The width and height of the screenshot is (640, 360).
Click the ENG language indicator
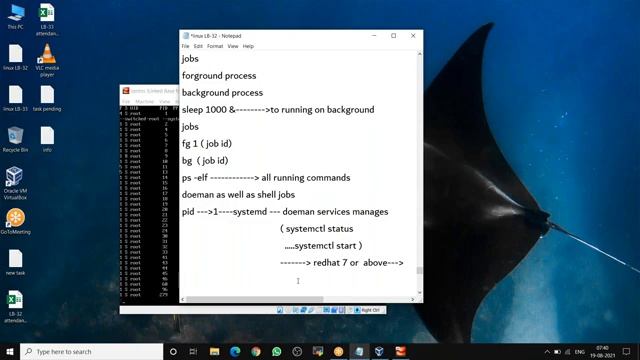click(580, 351)
